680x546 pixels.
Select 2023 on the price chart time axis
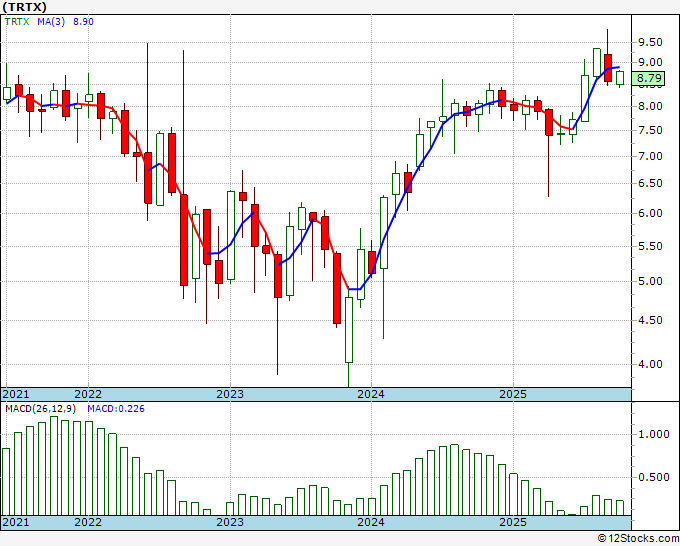(x=230, y=394)
